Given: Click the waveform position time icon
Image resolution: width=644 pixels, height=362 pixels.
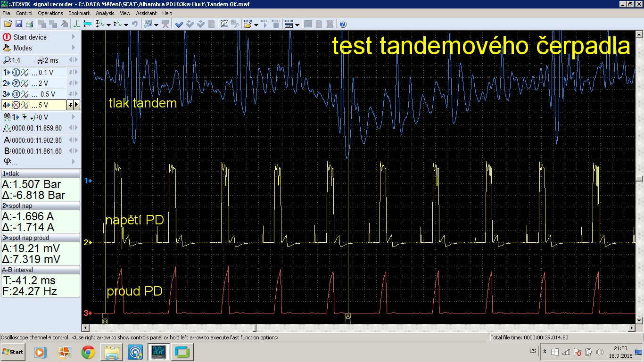Looking at the screenshot, I should click(7, 128).
